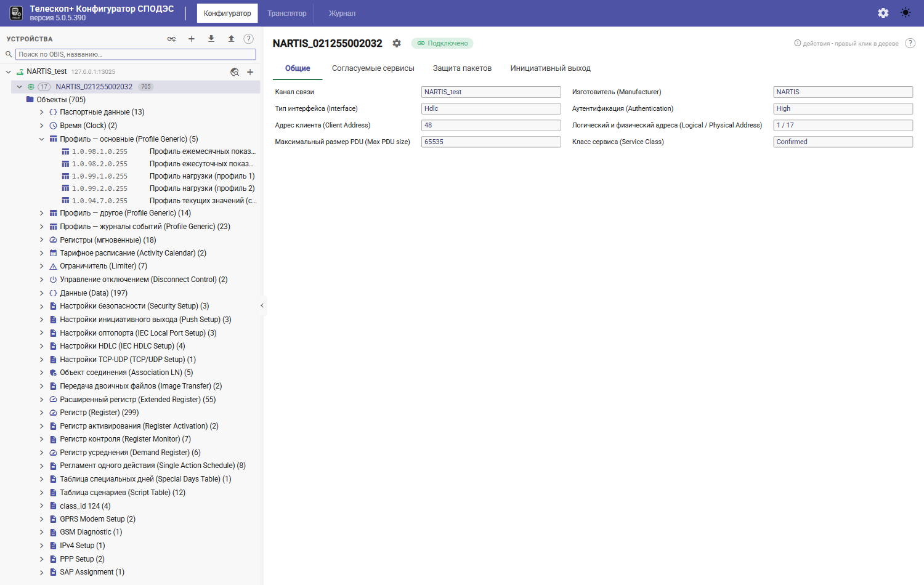Select GSM Diagnostic (1) item
Viewport: 924px width, 585px height.
pos(91,532)
